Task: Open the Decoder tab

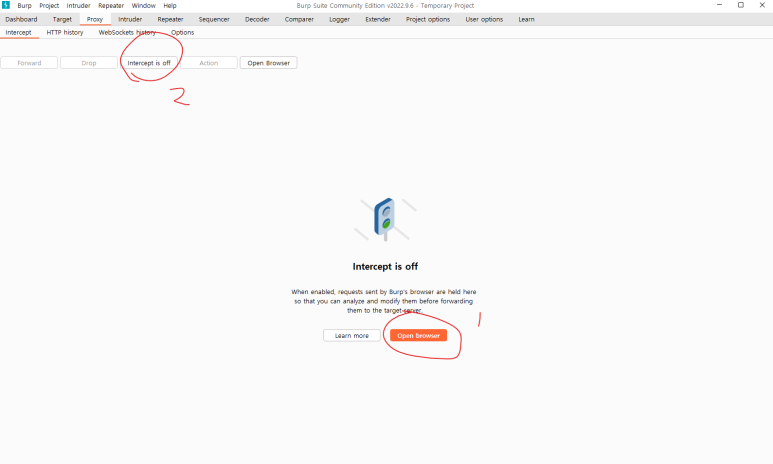Action: [257, 19]
